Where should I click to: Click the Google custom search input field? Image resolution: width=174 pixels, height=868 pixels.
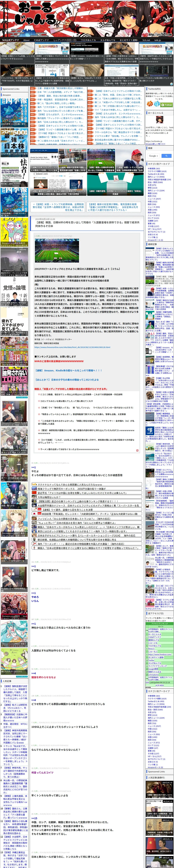coord(154,156)
